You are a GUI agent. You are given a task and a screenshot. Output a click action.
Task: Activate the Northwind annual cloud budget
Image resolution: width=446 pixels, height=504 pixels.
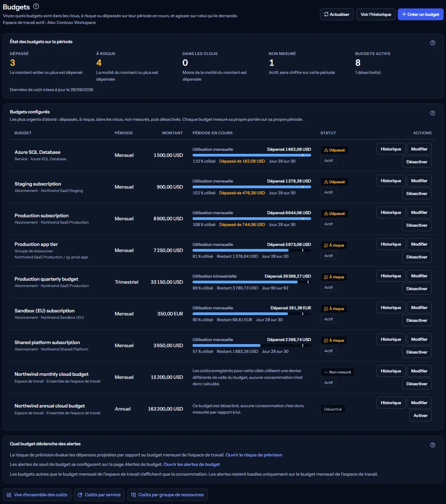point(420,416)
